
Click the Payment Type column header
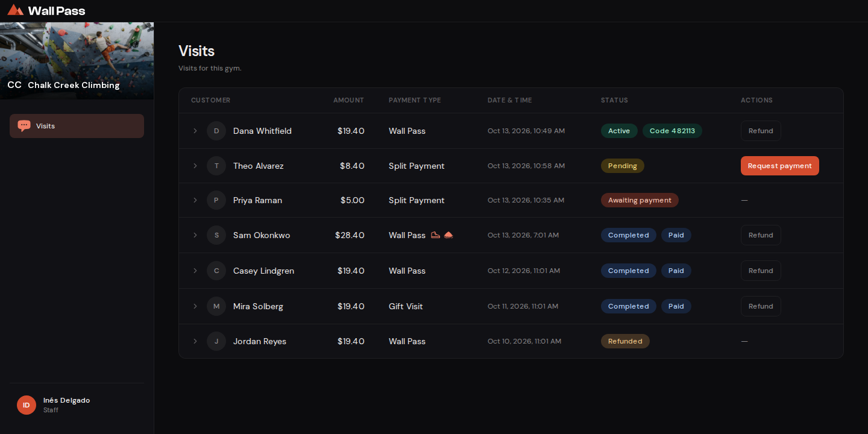[x=415, y=100]
